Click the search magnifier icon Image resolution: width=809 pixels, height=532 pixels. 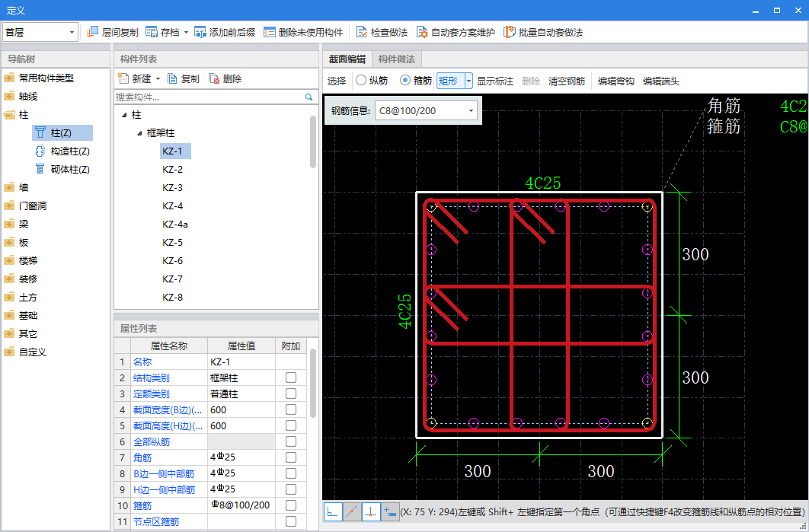(309, 97)
